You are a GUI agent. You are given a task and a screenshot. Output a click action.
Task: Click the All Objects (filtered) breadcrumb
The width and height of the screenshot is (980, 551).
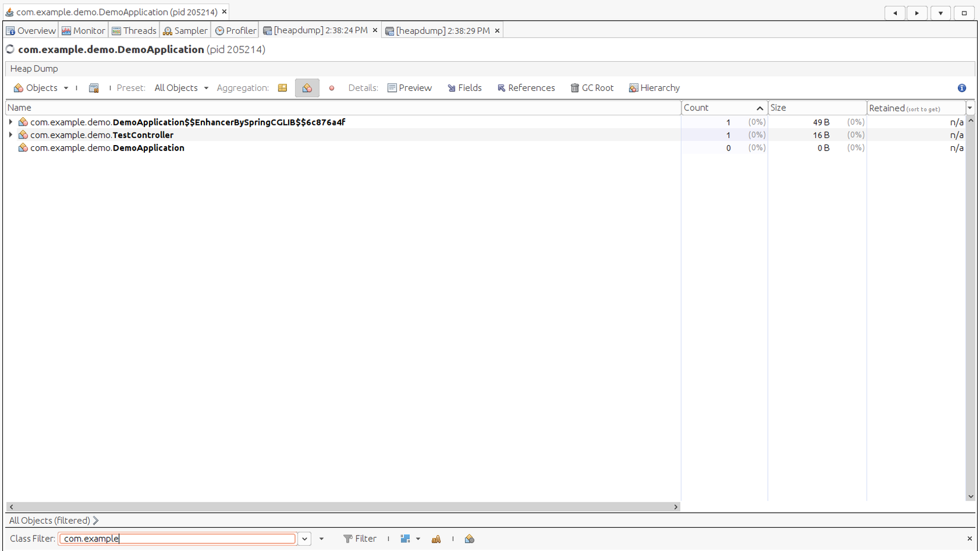coord(49,521)
